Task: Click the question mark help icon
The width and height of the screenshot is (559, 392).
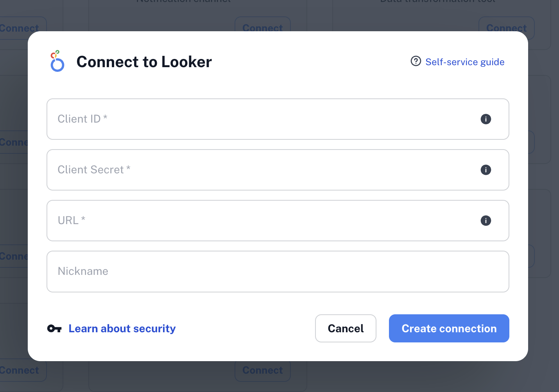Action: click(416, 61)
